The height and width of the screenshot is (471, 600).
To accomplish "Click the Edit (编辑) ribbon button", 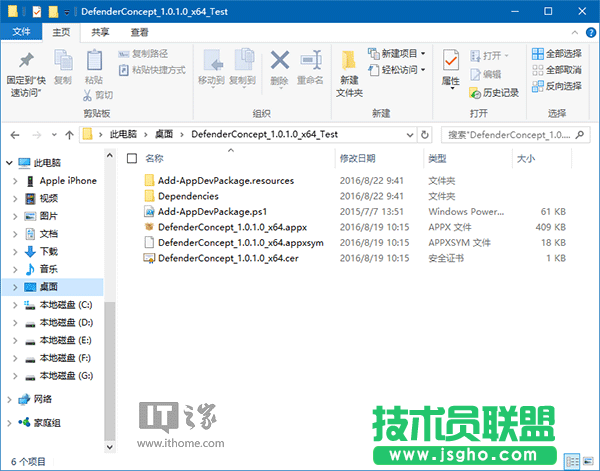I will 485,74.
